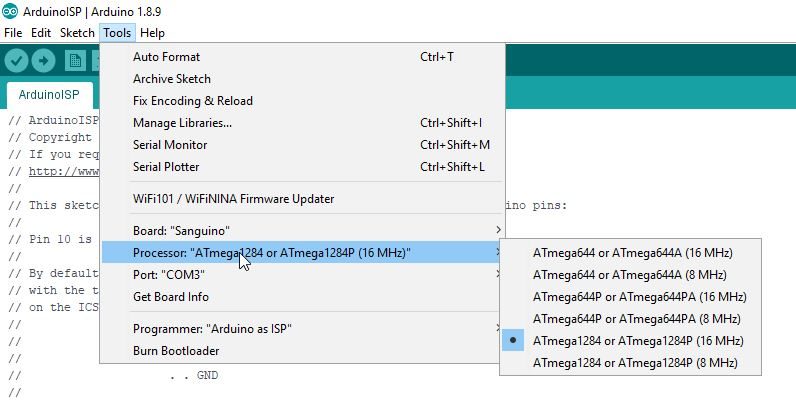Screen dimensions: 796x405
Task: Pick ATmega1284 or ATmega1284P (8 MHz)
Action: pos(635,363)
